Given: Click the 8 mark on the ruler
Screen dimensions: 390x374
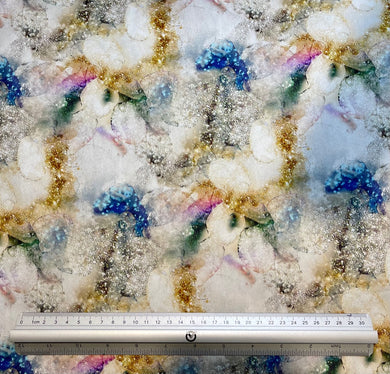Looking at the screenshot, I should coord(113,322).
